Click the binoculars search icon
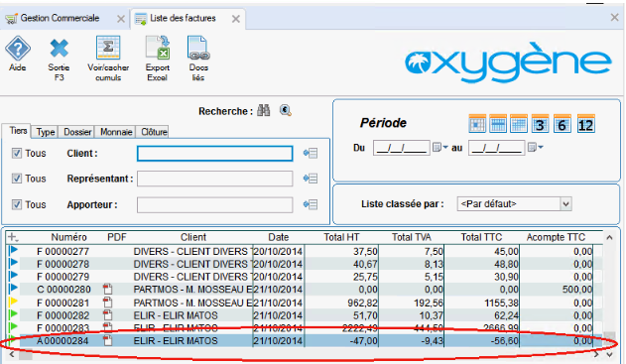This screenshot has width=626, height=364. (264, 110)
